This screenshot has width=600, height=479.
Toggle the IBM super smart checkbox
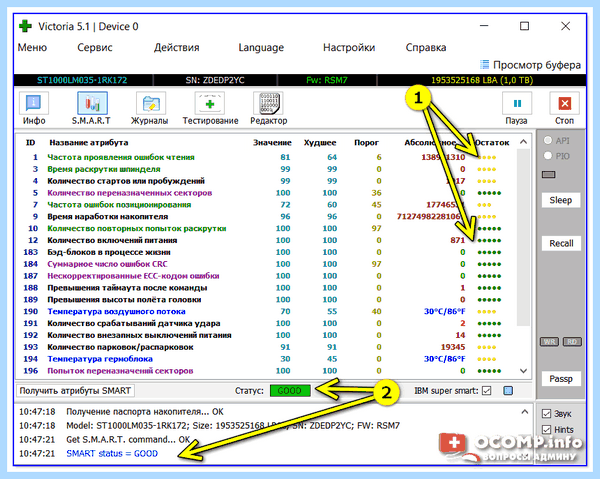(x=486, y=391)
